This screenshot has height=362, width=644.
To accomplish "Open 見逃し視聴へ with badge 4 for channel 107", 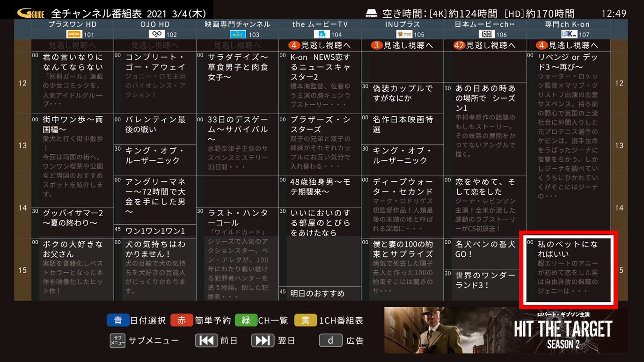I will coord(569,45).
